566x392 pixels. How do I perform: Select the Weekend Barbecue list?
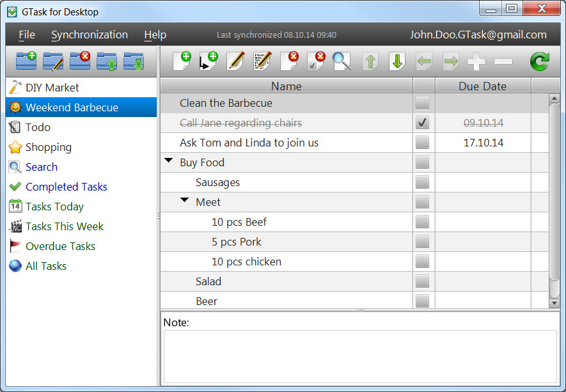coord(81,107)
